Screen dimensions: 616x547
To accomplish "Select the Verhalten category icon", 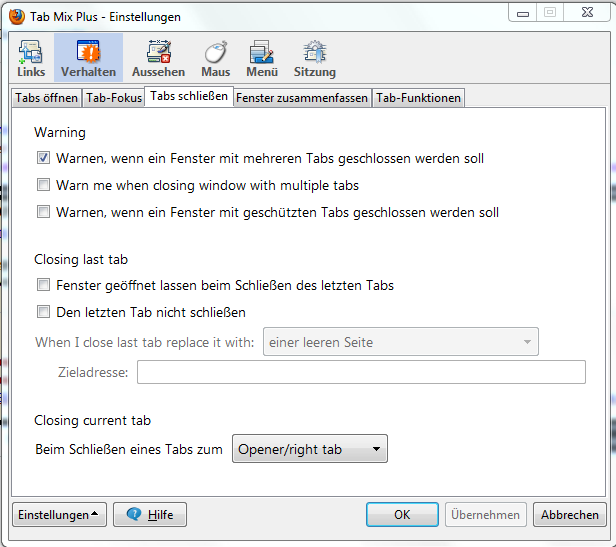I will (88, 58).
